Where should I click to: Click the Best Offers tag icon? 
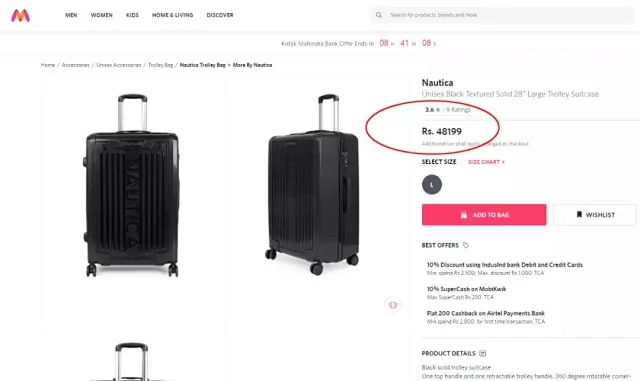click(x=466, y=245)
